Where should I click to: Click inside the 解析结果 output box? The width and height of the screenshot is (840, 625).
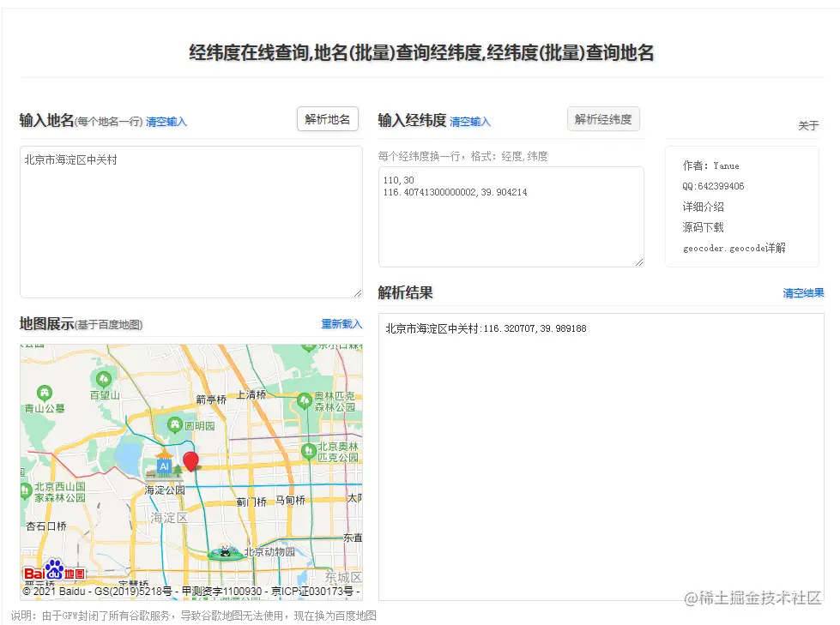[x=601, y=457]
